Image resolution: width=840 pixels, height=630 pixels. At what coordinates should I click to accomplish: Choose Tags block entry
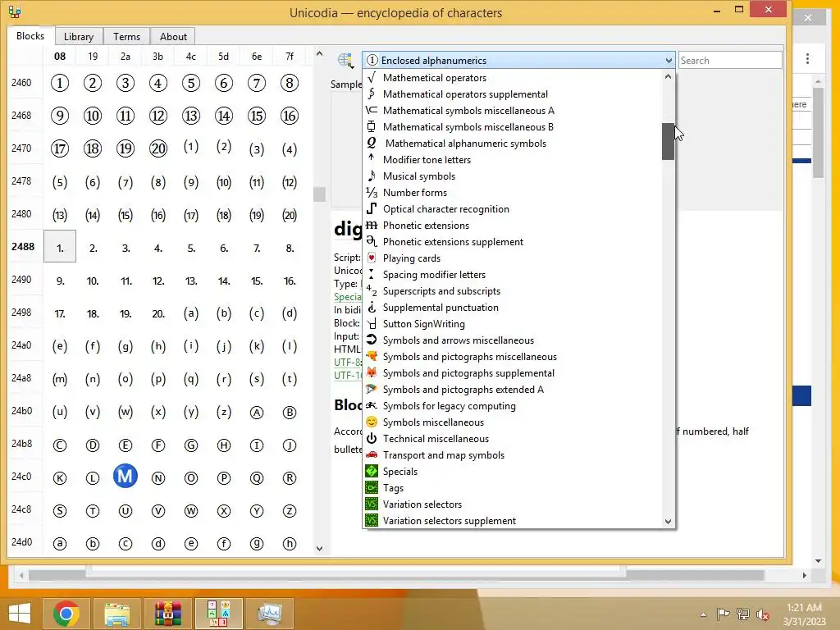513,489
